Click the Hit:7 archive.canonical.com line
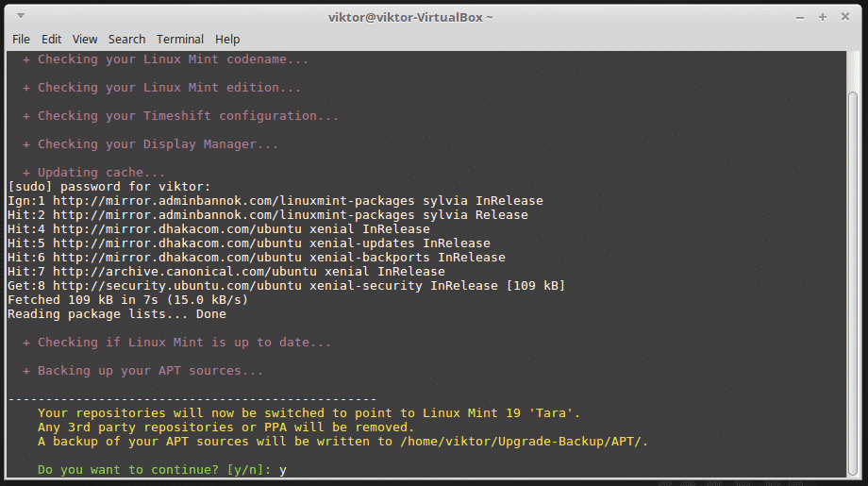868x486 pixels. coord(226,271)
